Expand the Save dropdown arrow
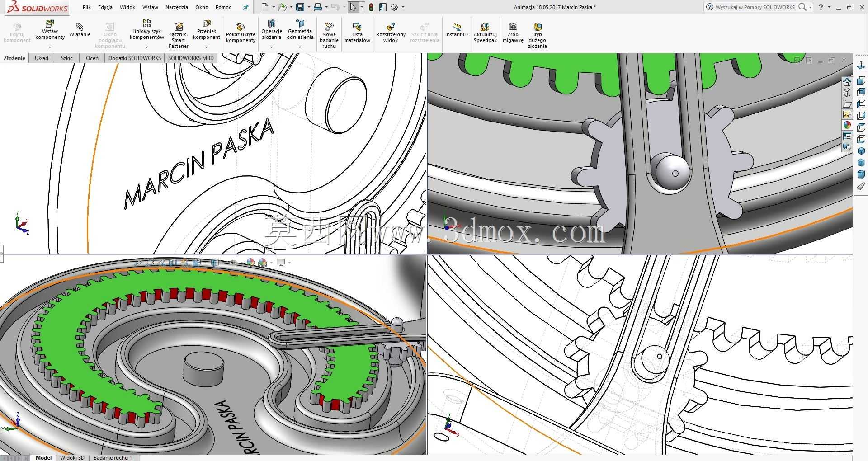The width and height of the screenshot is (868, 461). pos(308,7)
